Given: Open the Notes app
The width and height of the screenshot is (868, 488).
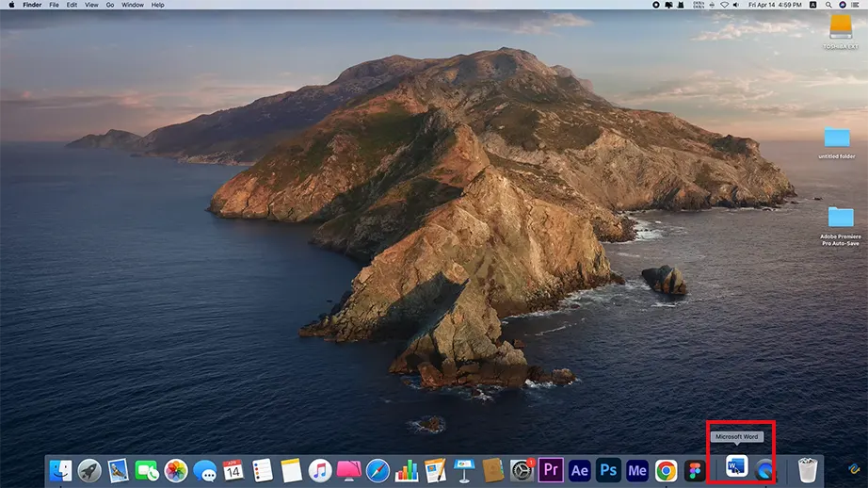Looking at the screenshot, I should tap(291, 471).
